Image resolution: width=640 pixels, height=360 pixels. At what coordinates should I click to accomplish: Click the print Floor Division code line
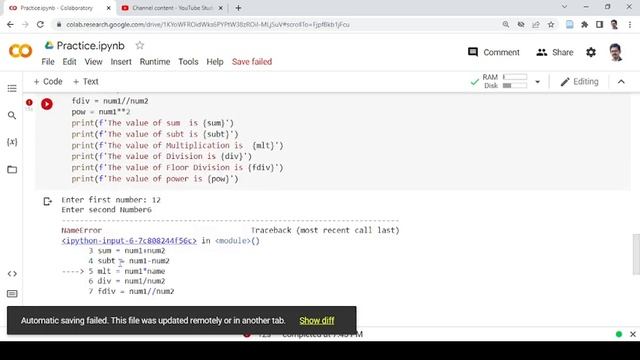click(x=177, y=167)
